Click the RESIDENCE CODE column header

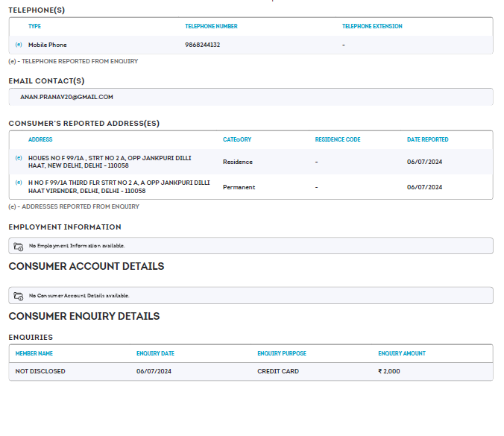coord(338,139)
